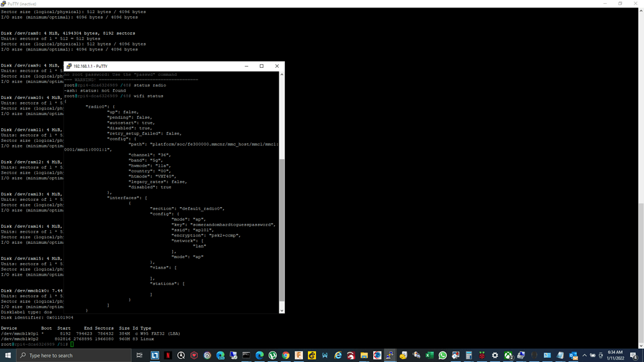The height and width of the screenshot is (362, 644).
Task: Open the Settings gear on the taskbar
Action: click(x=495, y=356)
